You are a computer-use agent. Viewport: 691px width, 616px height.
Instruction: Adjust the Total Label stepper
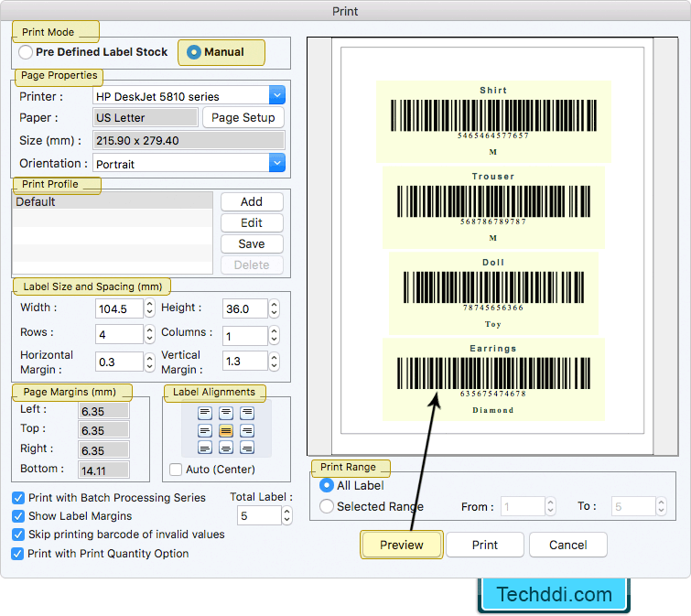pyautogui.click(x=286, y=515)
